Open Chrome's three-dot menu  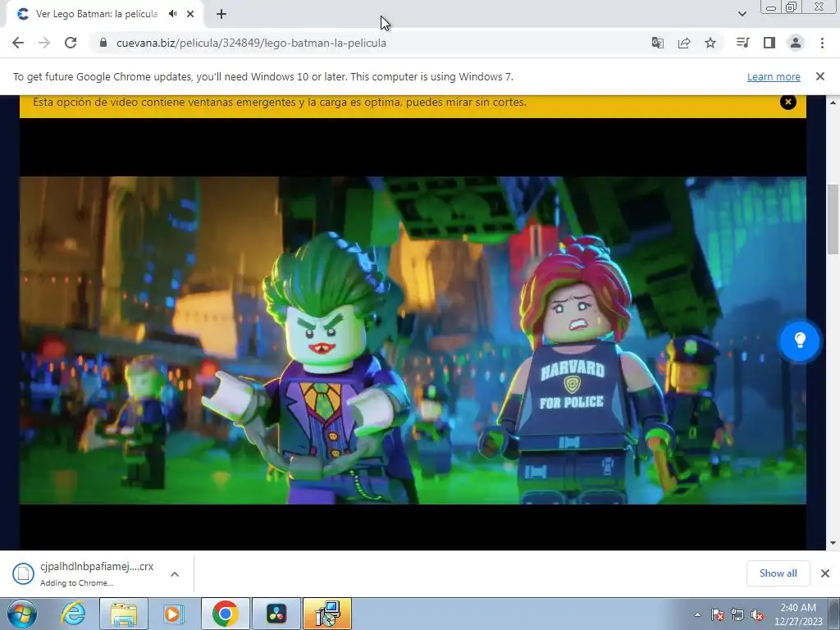[x=822, y=43]
